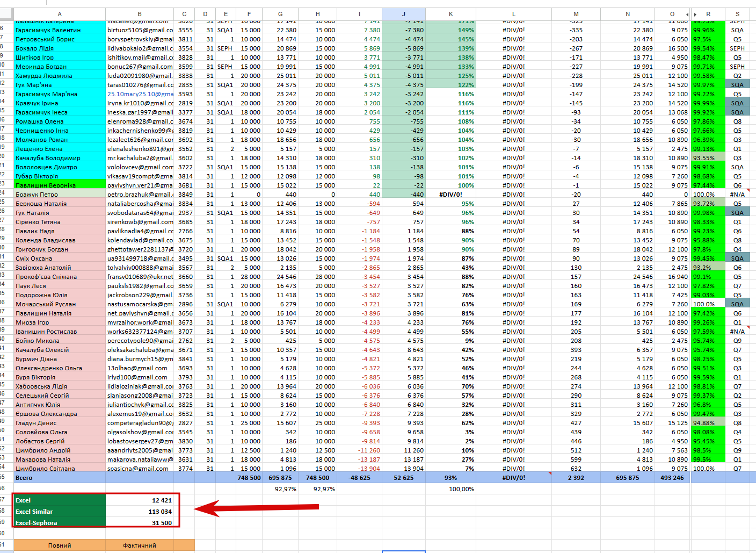Screen dimensions: 756x553
Task: Click the '94.88%' cell in column R
Action: pyautogui.click(x=708, y=423)
